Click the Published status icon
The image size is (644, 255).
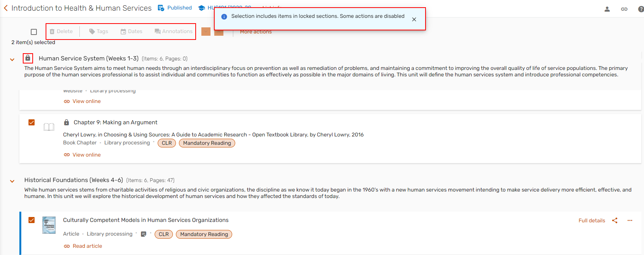(161, 8)
